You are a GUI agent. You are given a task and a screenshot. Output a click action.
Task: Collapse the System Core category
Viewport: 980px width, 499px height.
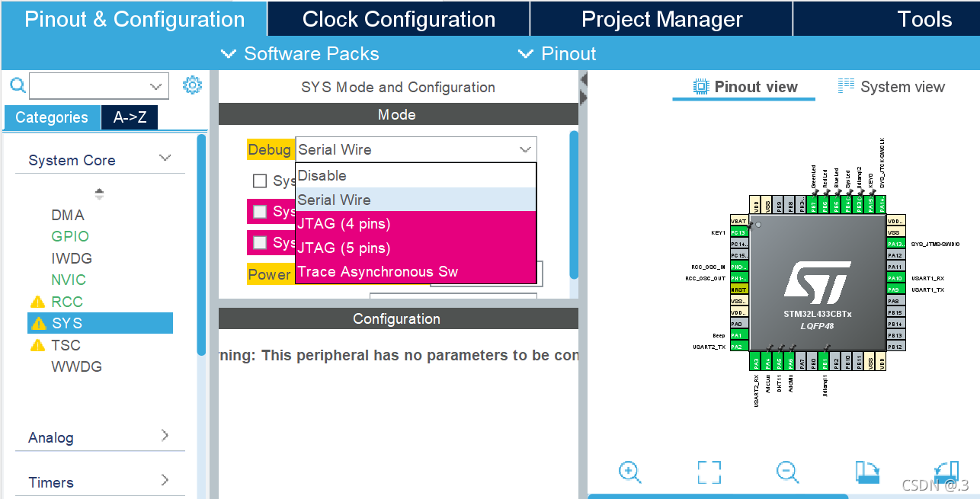point(165,158)
